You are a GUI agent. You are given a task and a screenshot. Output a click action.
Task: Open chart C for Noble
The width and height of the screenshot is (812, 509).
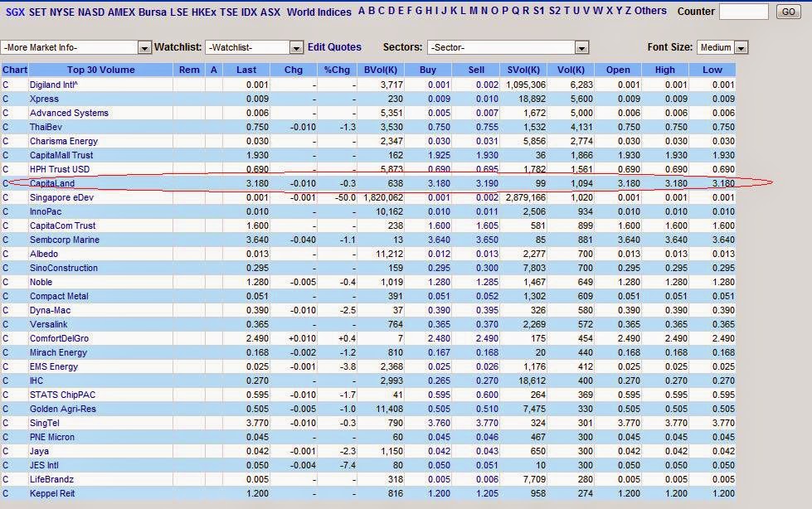[6, 282]
